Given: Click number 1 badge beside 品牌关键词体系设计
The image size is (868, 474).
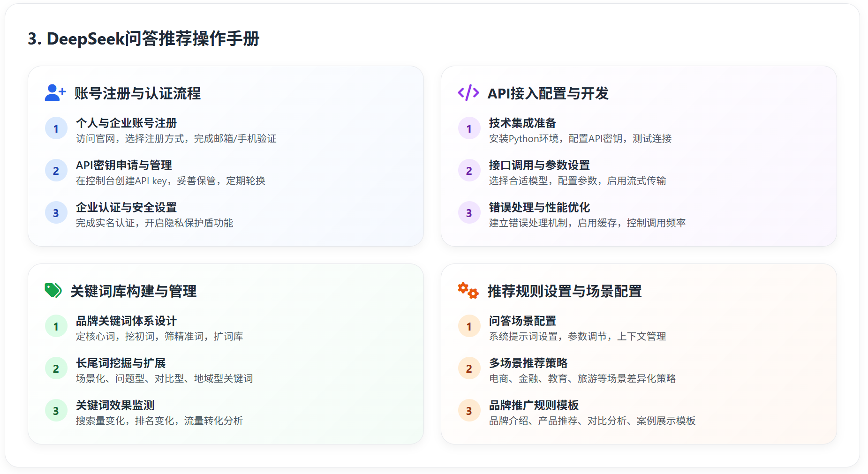Looking at the screenshot, I should (56, 326).
